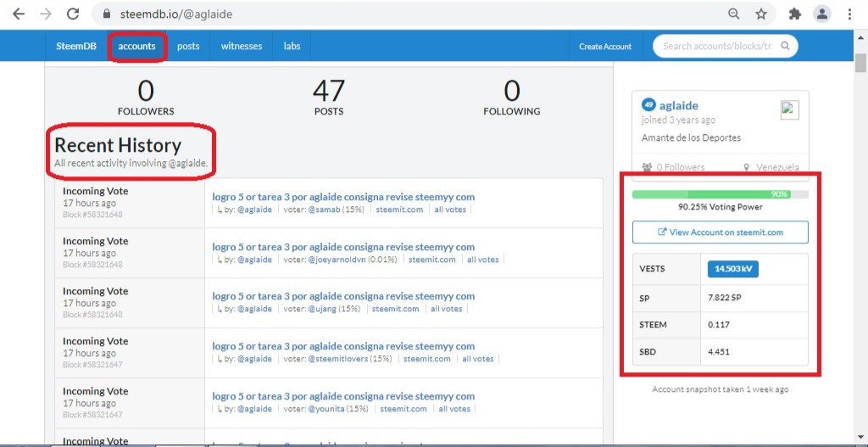Screen dimensions: 868x447
Task: Open post title in the @ujang vote row
Action: (x=343, y=296)
